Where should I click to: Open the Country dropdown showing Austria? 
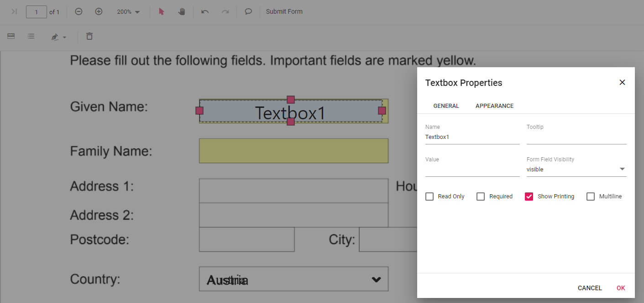coord(375,279)
